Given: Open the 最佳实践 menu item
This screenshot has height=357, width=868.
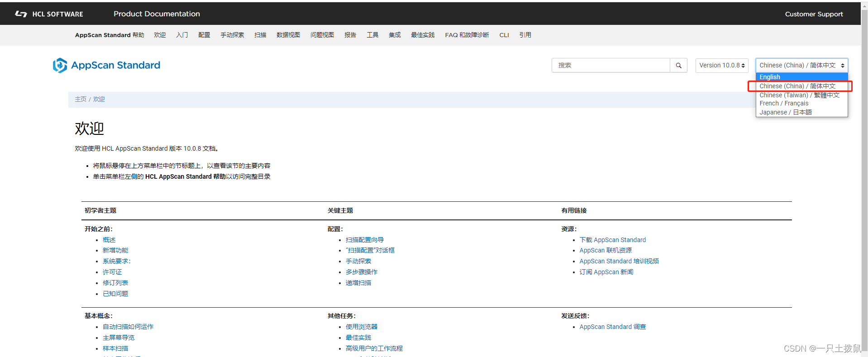Looking at the screenshot, I should point(423,35).
